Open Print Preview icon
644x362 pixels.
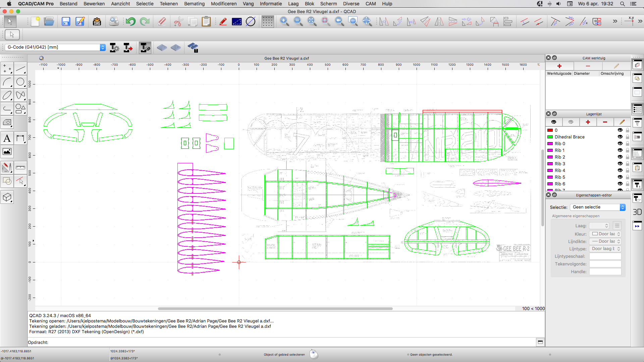click(x=114, y=22)
